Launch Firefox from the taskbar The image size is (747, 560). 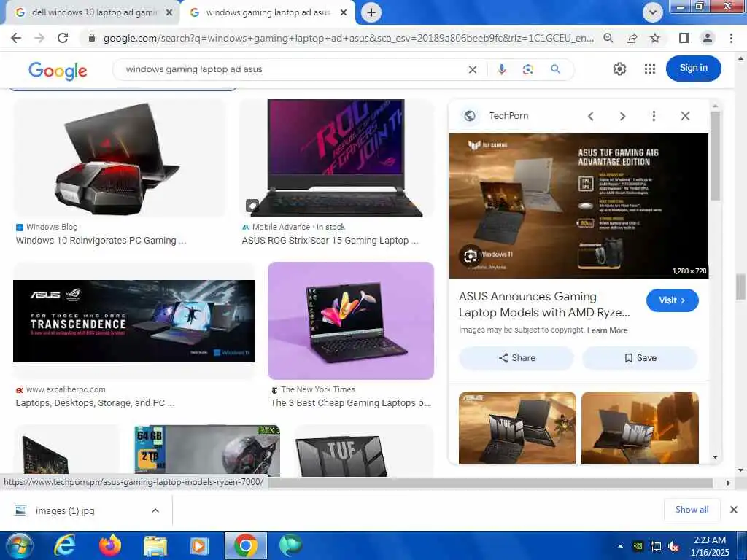[x=109, y=545]
